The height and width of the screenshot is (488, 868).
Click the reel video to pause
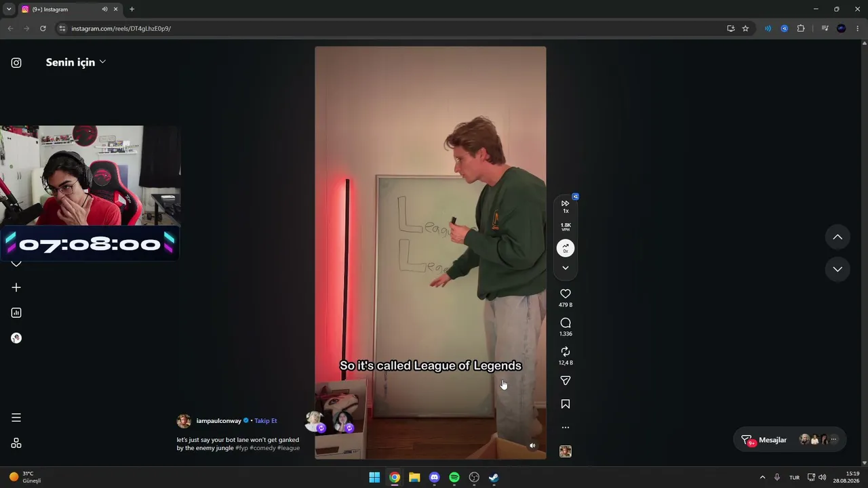pos(430,252)
